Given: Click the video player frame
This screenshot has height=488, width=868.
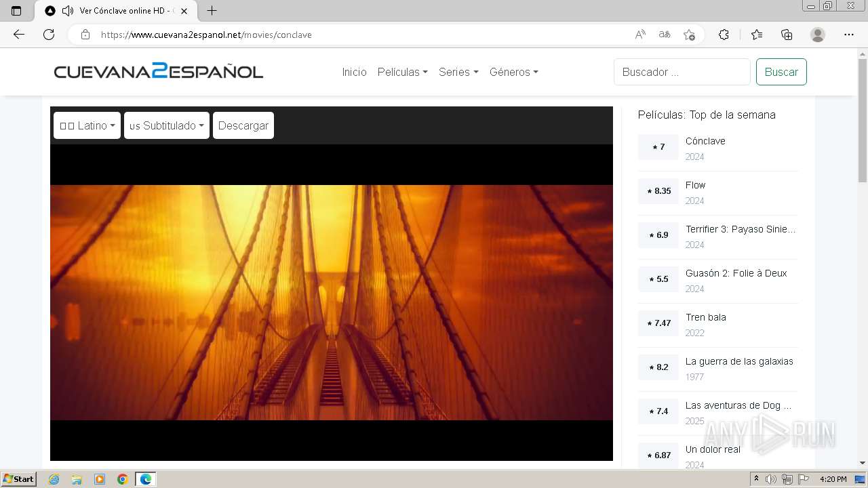Looking at the screenshot, I should point(332,302).
